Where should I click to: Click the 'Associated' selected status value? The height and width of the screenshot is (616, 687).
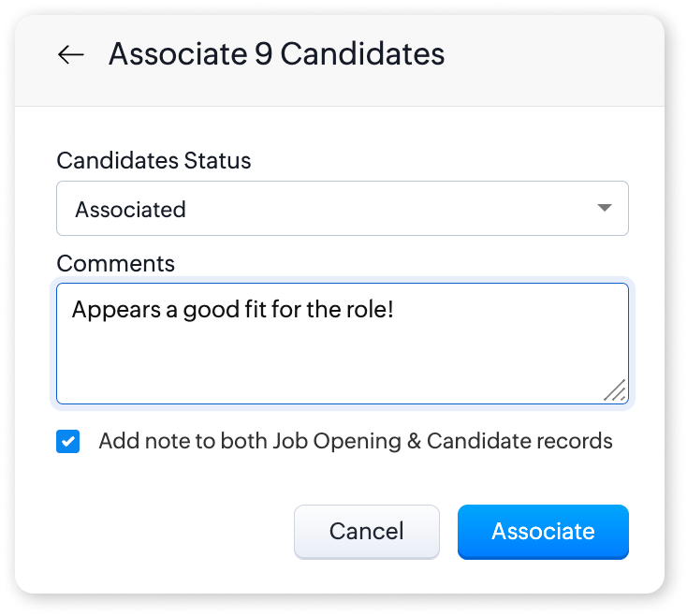click(130, 210)
